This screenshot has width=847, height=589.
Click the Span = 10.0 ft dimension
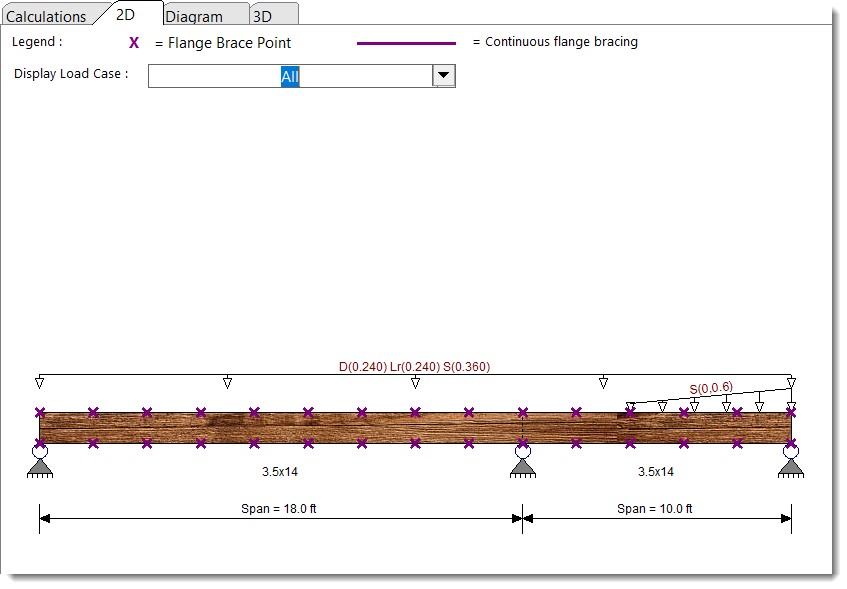click(x=655, y=509)
